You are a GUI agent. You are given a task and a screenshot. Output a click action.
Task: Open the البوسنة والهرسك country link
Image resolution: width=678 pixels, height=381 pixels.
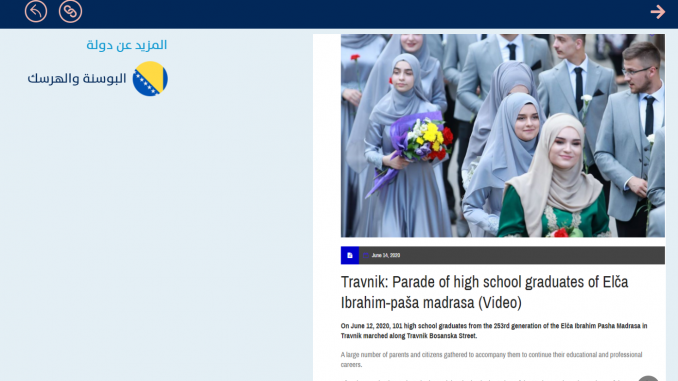pos(77,79)
